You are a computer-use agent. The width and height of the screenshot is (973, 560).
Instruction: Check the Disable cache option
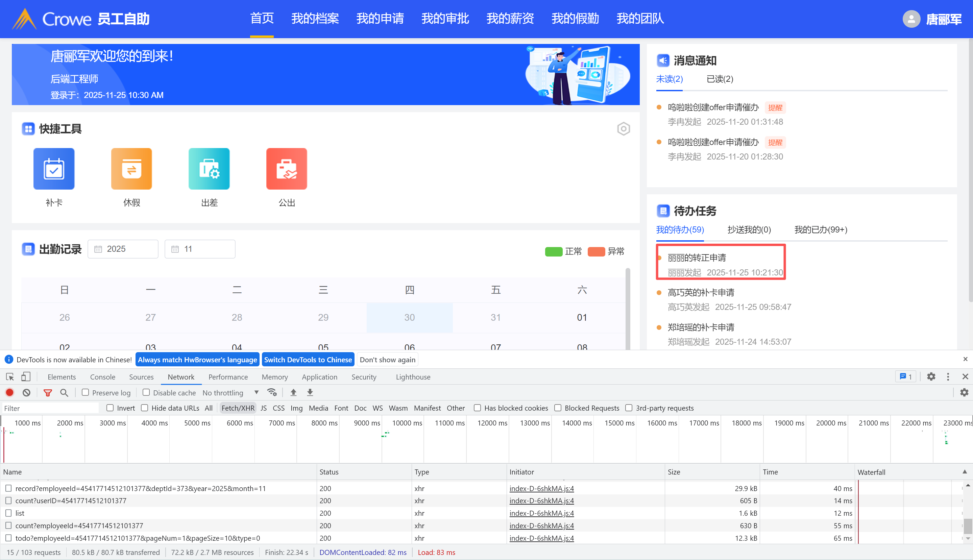pos(146,392)
